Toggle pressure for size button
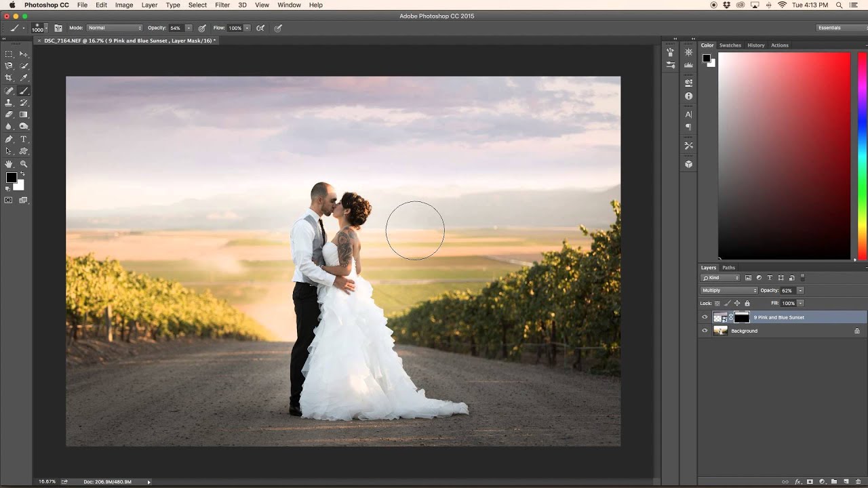The width and height of the screenshot is (868, 488). point(278,28)
